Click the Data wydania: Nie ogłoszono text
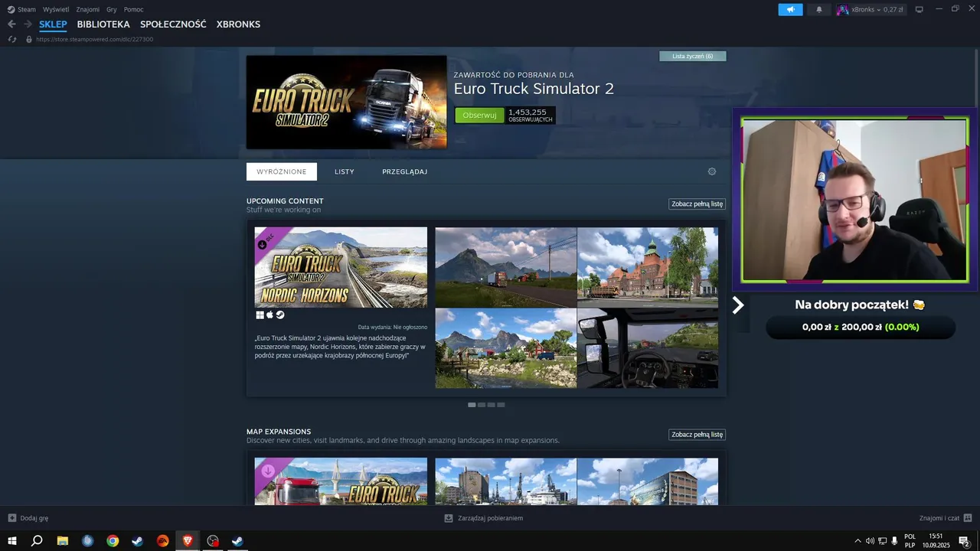 [x=393, y=327]
